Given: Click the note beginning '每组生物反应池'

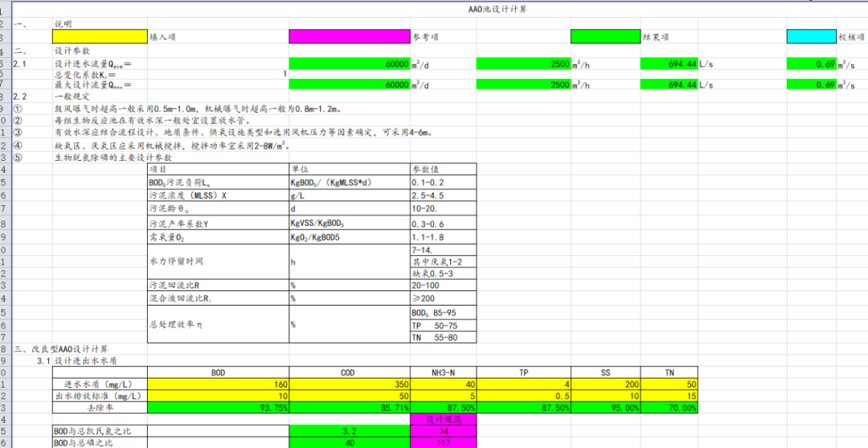Looking at the screenshot, I should click(153, 120).
